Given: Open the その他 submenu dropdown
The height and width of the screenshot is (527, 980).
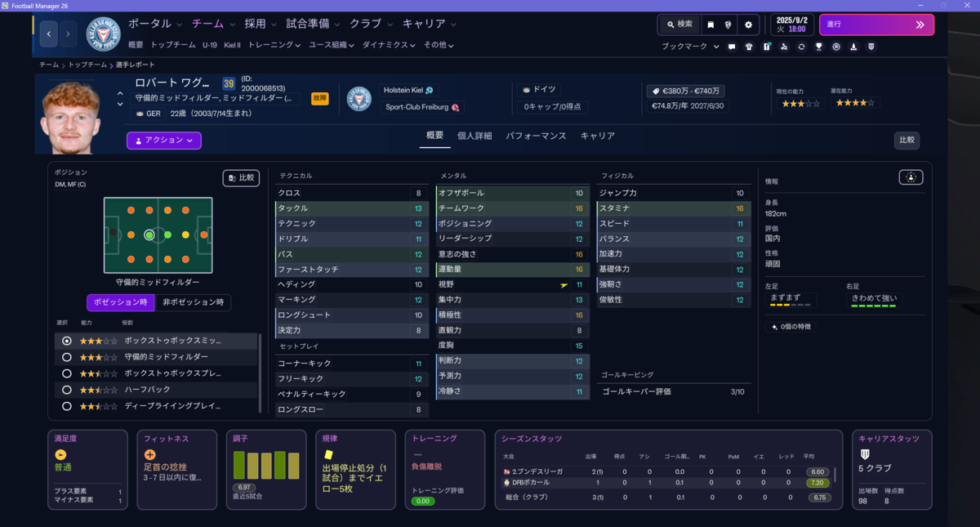Looking at the screenshot, I should (439, 45).
